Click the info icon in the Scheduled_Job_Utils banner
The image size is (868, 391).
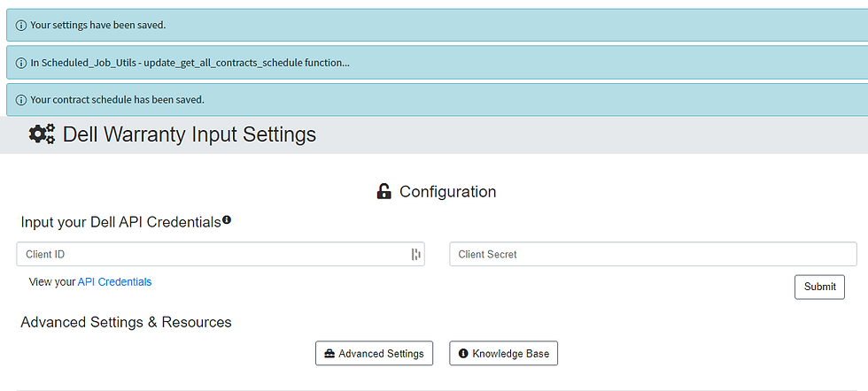(x=21, y=62)
